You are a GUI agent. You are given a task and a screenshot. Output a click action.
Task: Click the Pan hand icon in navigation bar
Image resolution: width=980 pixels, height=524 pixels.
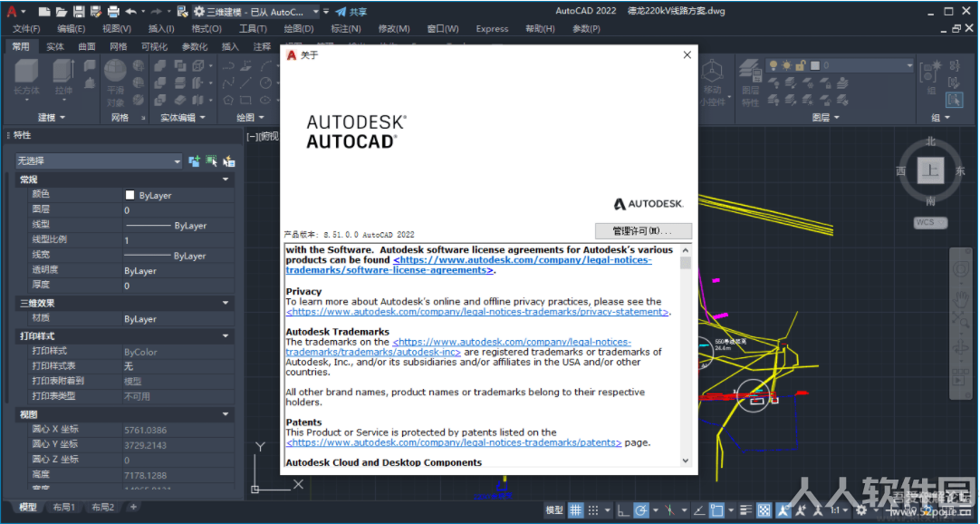(961, 299)
